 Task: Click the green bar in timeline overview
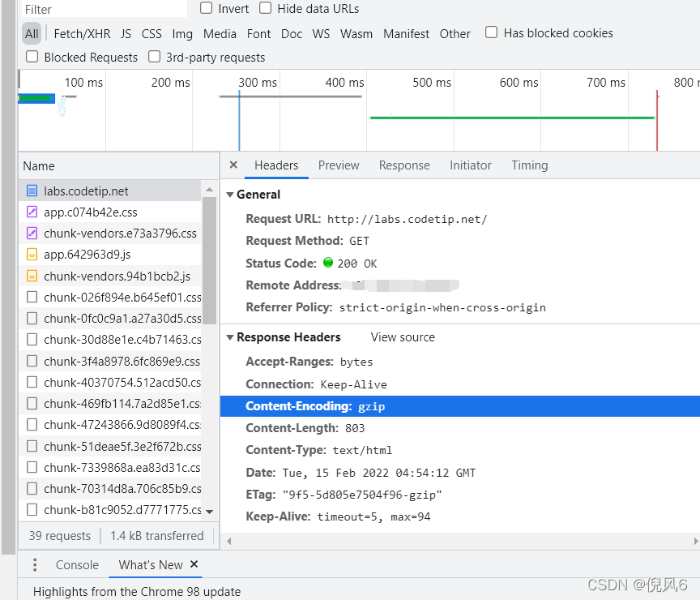tap(512, 118)
